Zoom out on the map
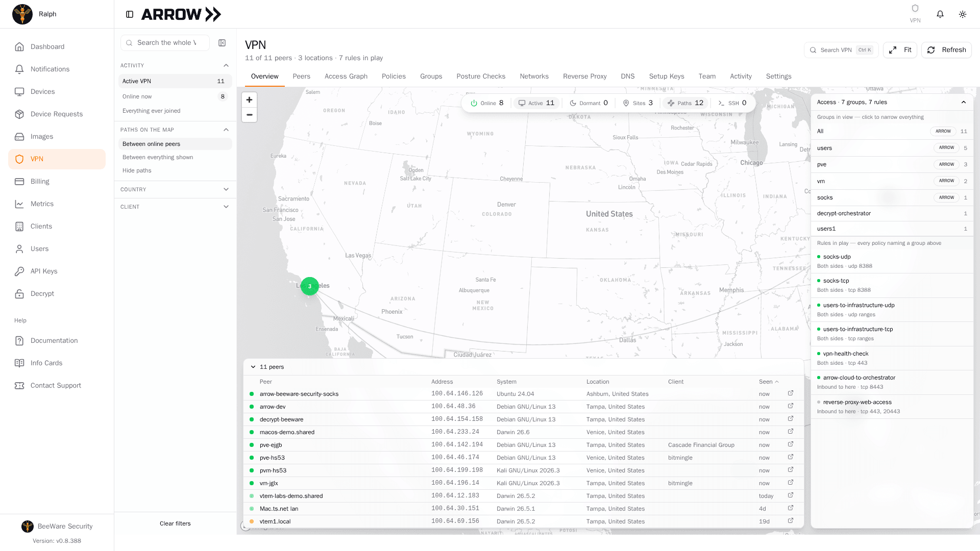Screen dimensions: 980x551 (249, 115)
